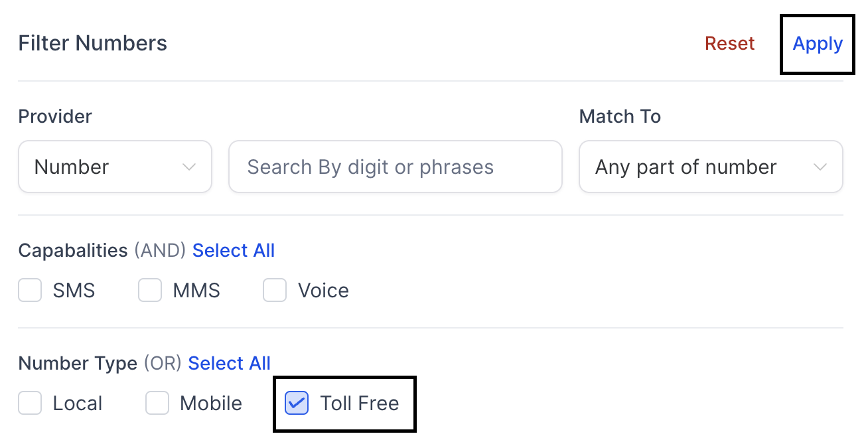Check the MMS capability box
The width and height of the screenshot is (868, 442).
click(x=150, y=291)
